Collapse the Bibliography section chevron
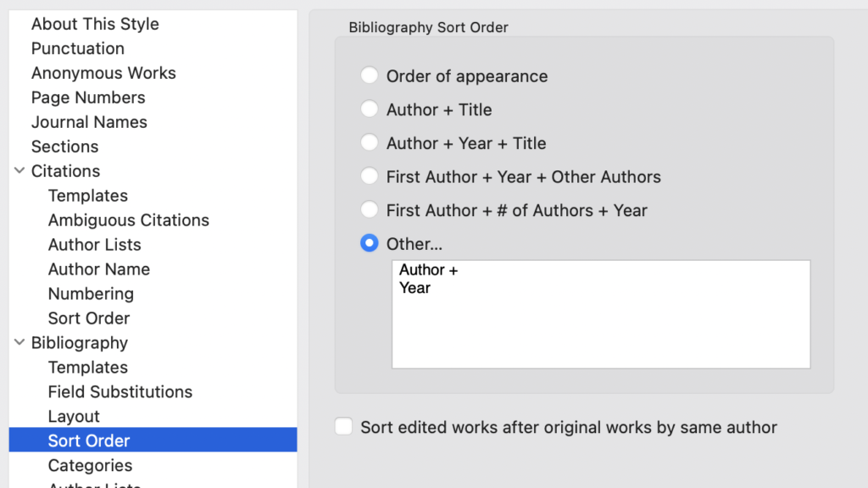The height and width of the screenshot is (488, 868). (x=19, y=342)
